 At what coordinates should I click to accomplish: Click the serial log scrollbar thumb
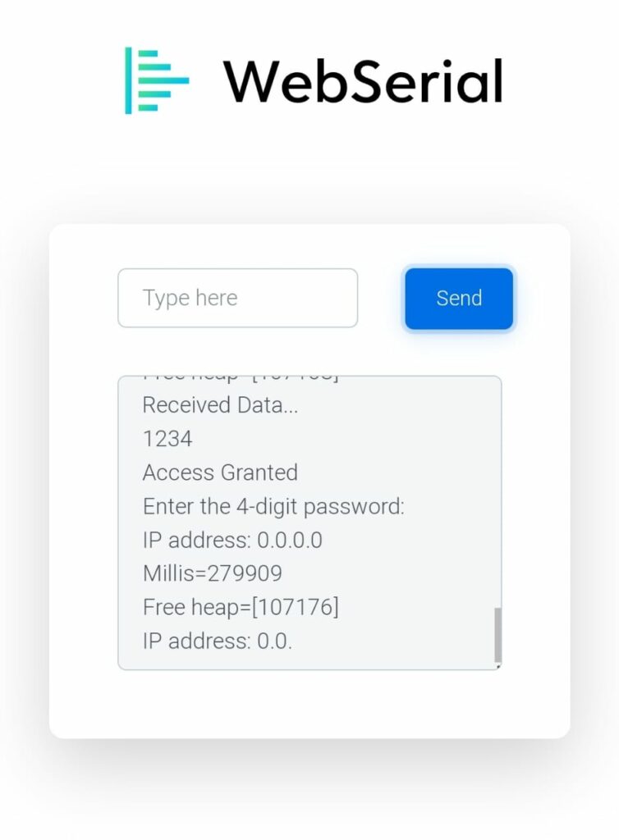click(497, 635)
